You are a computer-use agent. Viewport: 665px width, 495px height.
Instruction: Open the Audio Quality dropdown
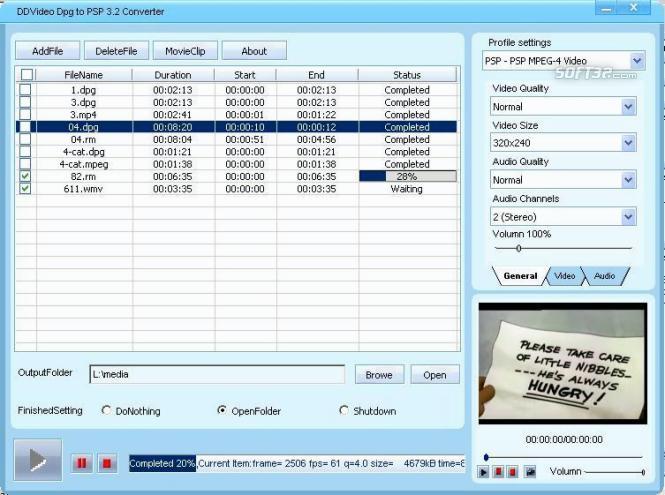[629, 180]
